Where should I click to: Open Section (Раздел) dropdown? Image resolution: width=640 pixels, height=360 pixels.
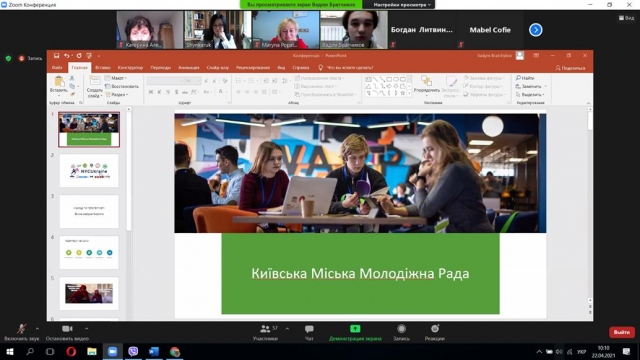point(117,94)
